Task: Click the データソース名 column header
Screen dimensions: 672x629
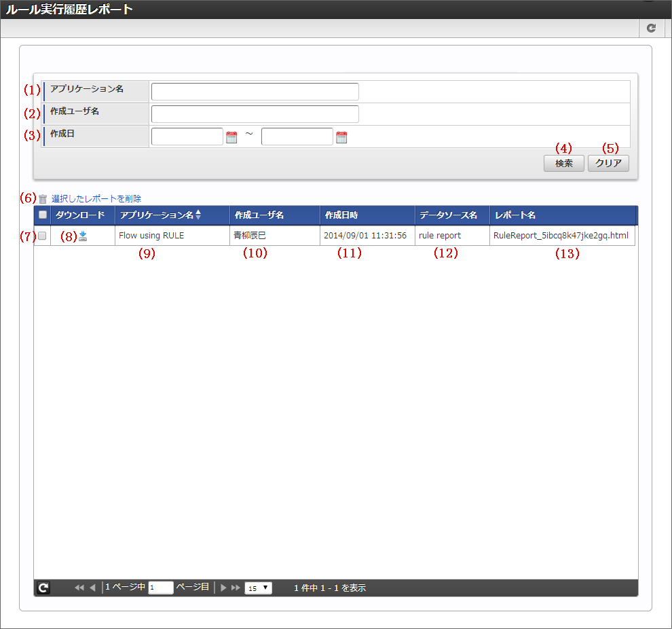Action: (x=452, y=215)
